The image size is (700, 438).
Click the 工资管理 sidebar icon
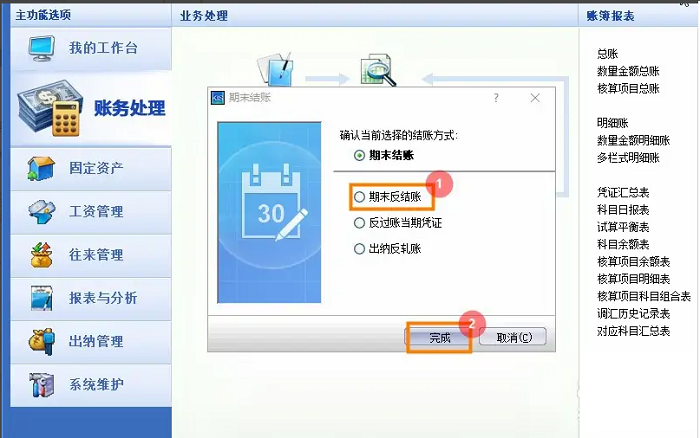pos(40,212)
